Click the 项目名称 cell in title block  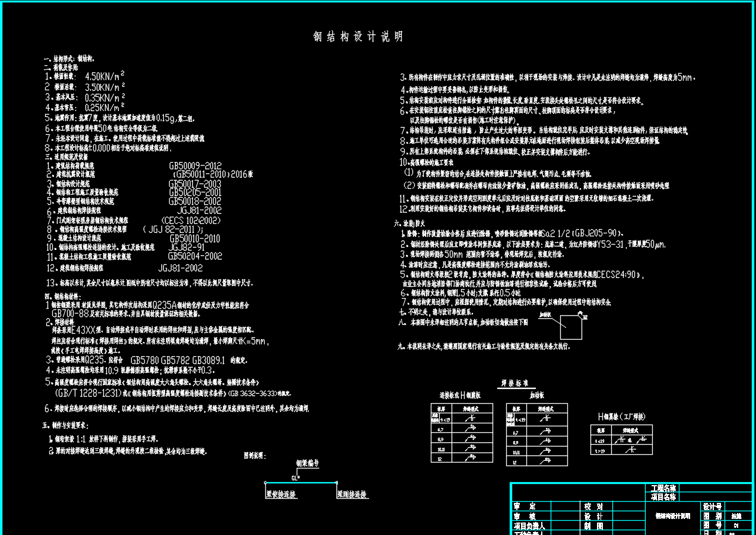tap(663, 496)
